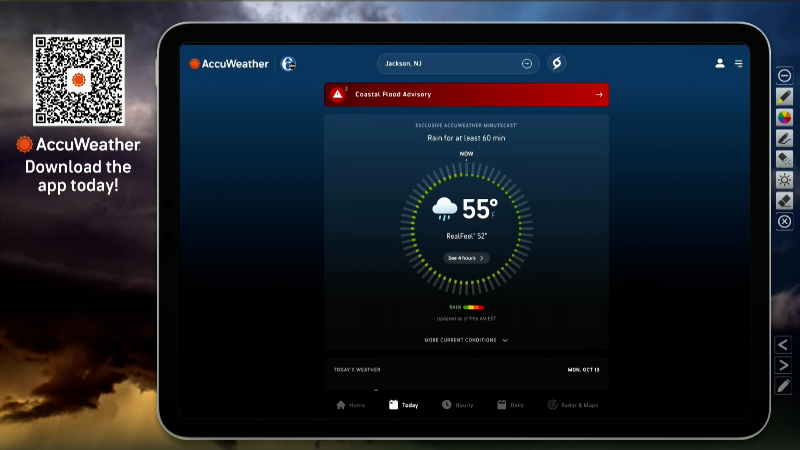Choose the eraser annotation tool
This screenshot has height=450, width=800.
click(x=785, y=200)
